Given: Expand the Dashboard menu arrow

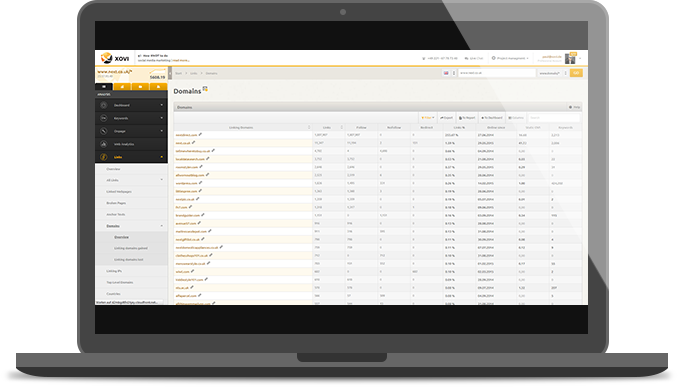Looking at the screenshot, I should [x=162, y=105].
